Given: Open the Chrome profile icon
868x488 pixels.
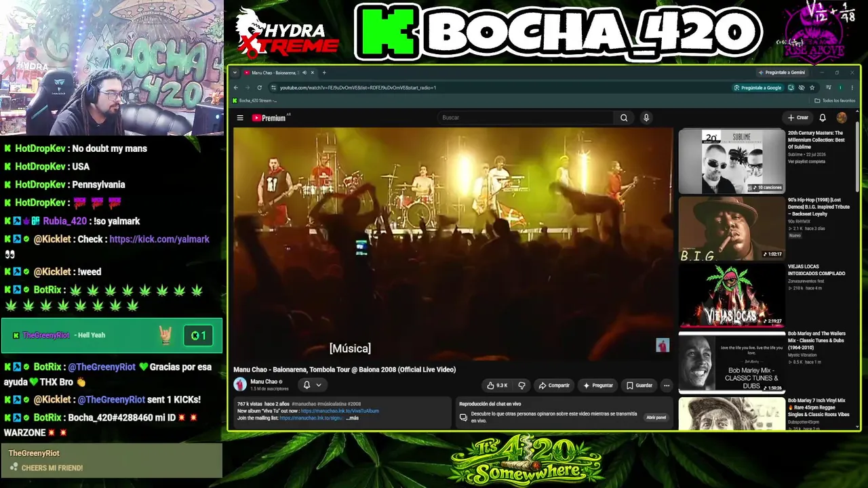Looking at the screenshot, I should (841, 87).
